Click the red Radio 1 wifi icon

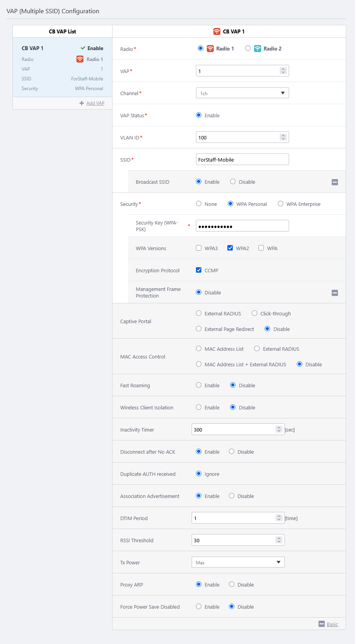click(x=210, y=49)
